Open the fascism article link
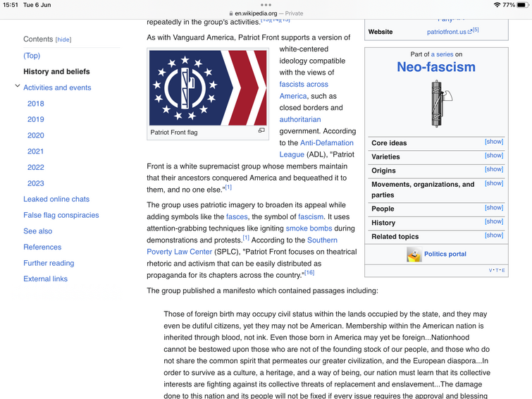532x399 pixels. (x=311, y=216)
